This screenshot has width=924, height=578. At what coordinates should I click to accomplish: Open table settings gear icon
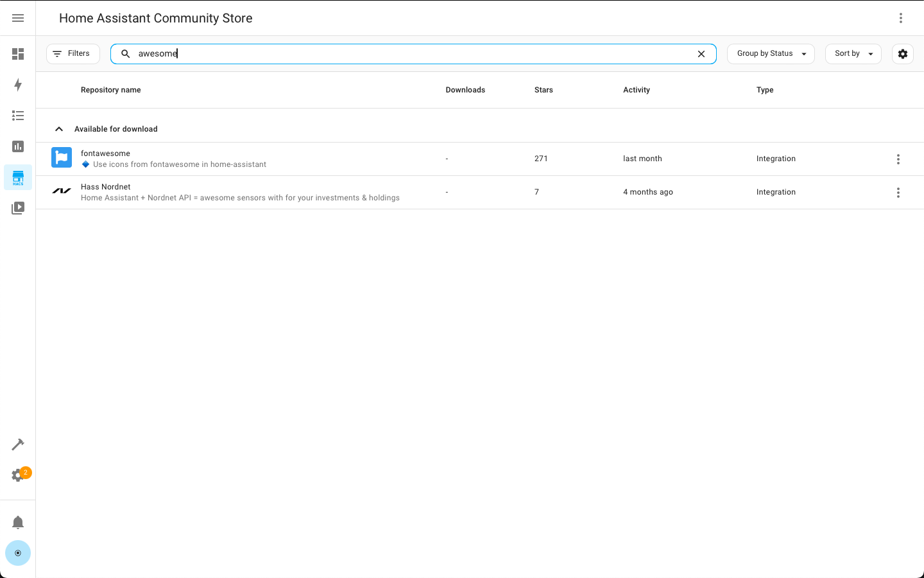(903, 54)
